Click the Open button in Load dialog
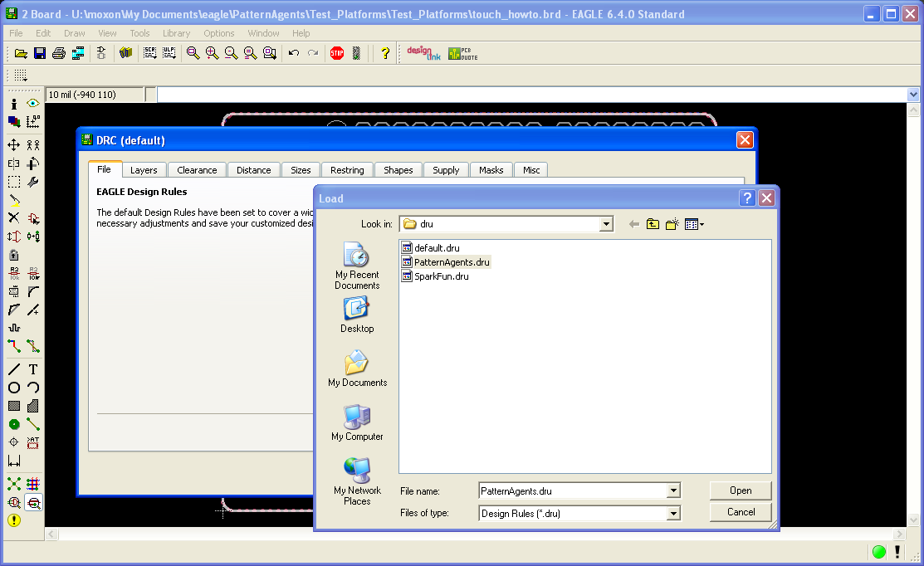 coord(741,490)
